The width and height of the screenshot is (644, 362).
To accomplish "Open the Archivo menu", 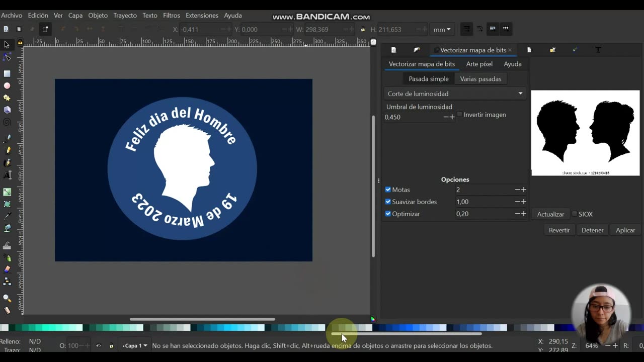I will [12, 16].
